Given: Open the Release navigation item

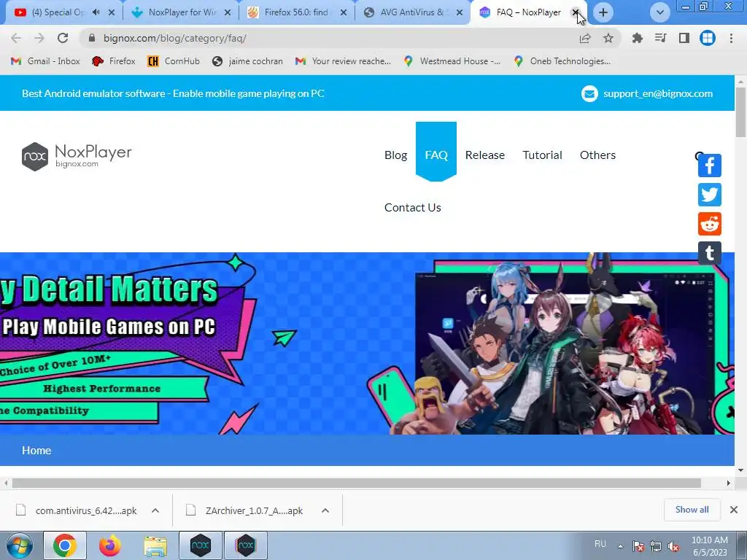Looking at the screenshot, I should (484, 155).
